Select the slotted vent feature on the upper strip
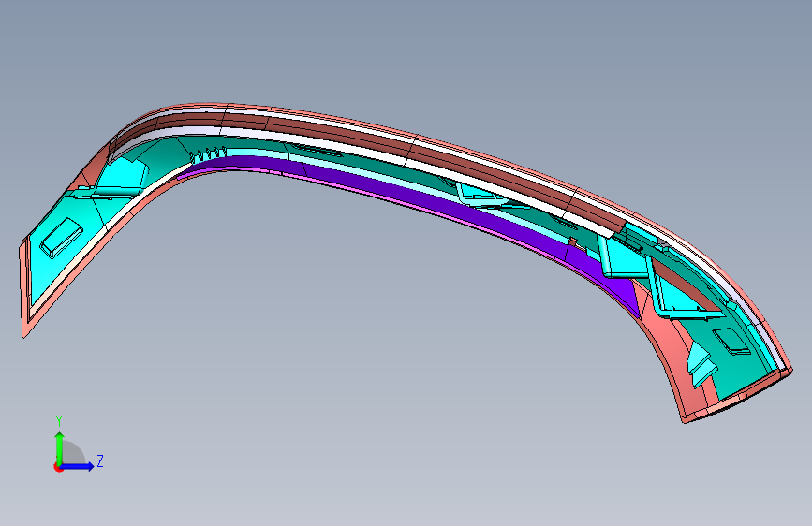The width and height of the screenshot is (812, 526). click(x=316, y=151)
